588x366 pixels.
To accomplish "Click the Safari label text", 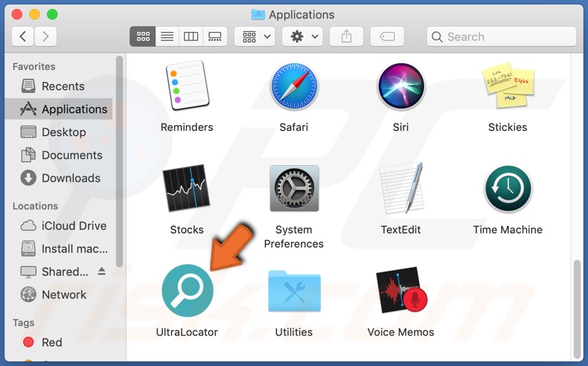I will [x=293, y=127].
